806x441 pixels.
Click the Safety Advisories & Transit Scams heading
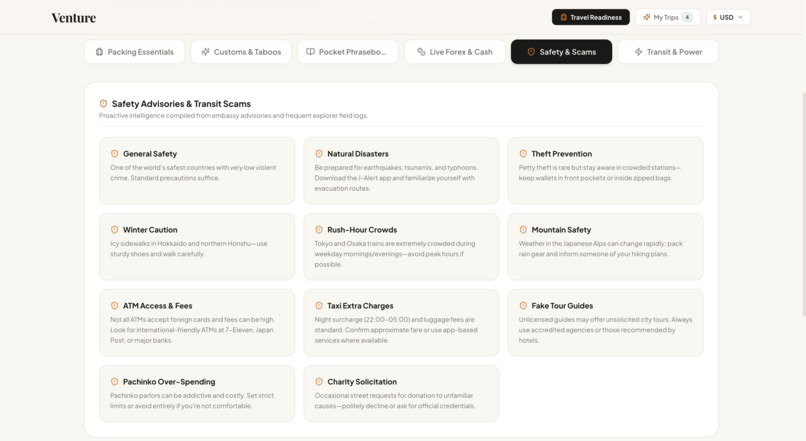point(181,104)
